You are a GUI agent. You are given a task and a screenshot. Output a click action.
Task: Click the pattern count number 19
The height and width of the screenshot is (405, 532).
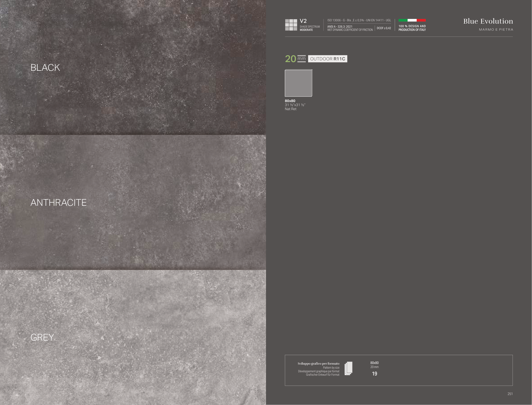374,374
